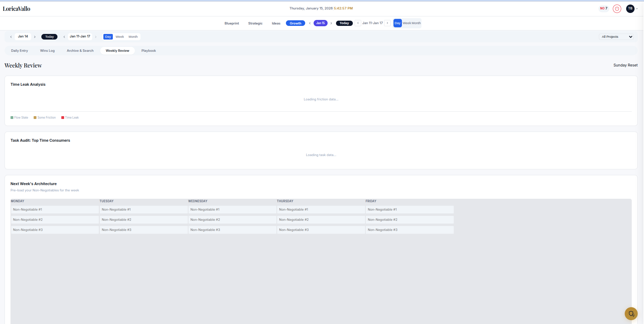Open the All Projects dropdown
This screenshot has height=324, width=644.
coord(616,36)
